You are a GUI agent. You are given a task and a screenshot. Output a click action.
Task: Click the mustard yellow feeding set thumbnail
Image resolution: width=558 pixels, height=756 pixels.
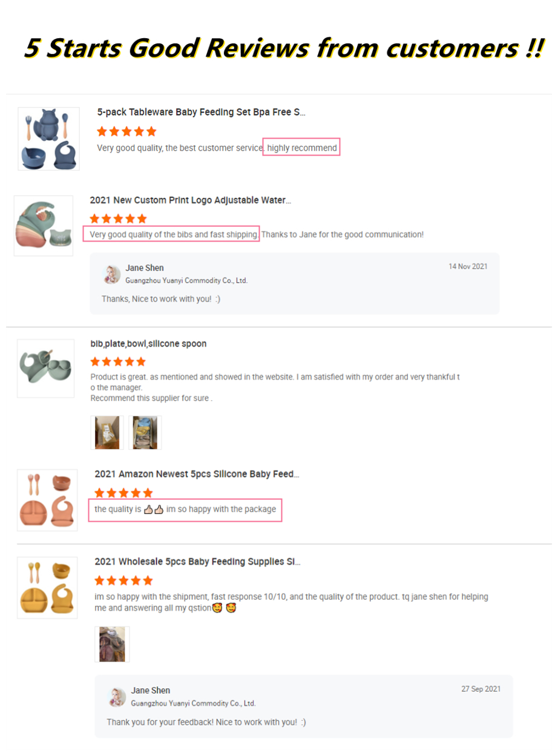click(47, 587)
